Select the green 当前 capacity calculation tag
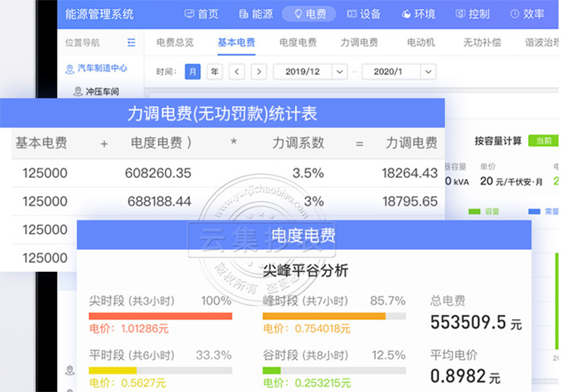Screen dimensions: 561x392 coord(542,140)
